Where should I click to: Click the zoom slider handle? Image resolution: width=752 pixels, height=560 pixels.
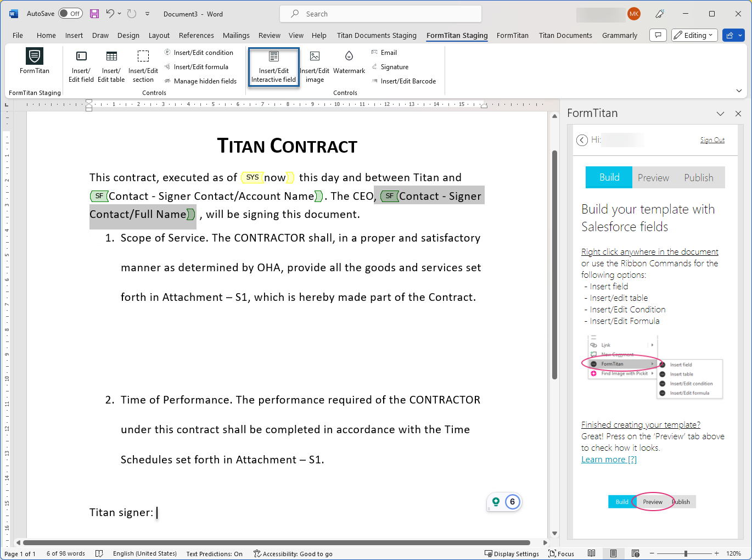[x=686, y=553]
